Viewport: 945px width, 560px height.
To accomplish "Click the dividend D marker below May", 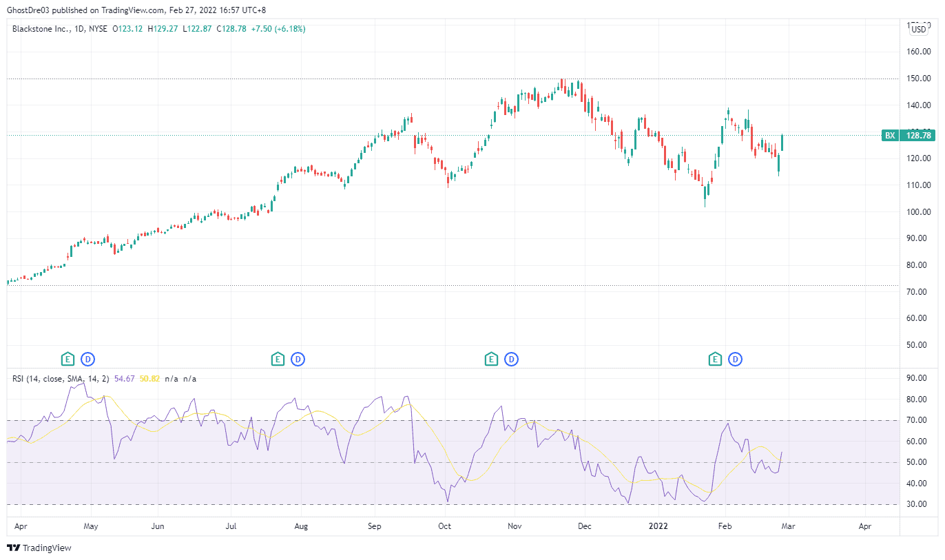I will (x=89, y=359).
